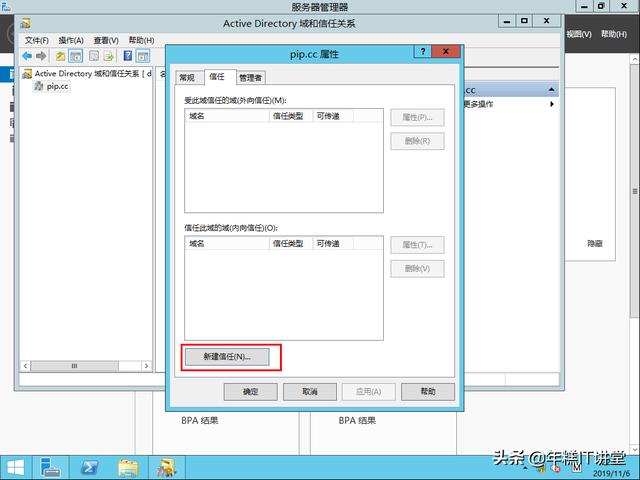Click tree pane scrollbar left arrow
This screenshot has width=640, height=480.
click(x=25, y=366)
